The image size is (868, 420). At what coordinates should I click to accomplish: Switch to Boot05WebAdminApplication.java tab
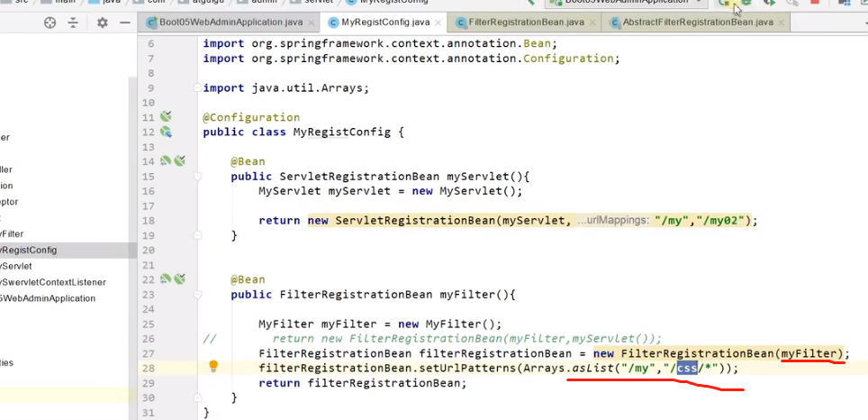(x=231, y=23)
